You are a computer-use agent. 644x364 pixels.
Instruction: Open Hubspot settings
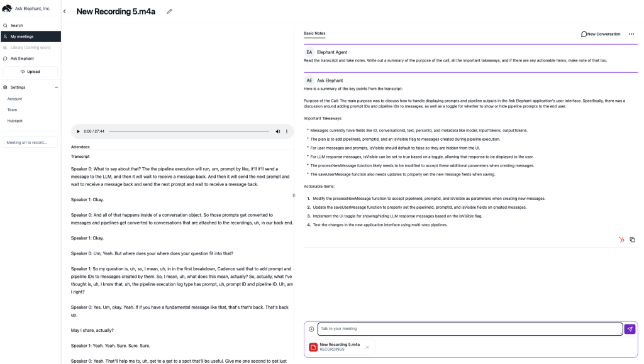pyautogui.click(x=15, y=121)
